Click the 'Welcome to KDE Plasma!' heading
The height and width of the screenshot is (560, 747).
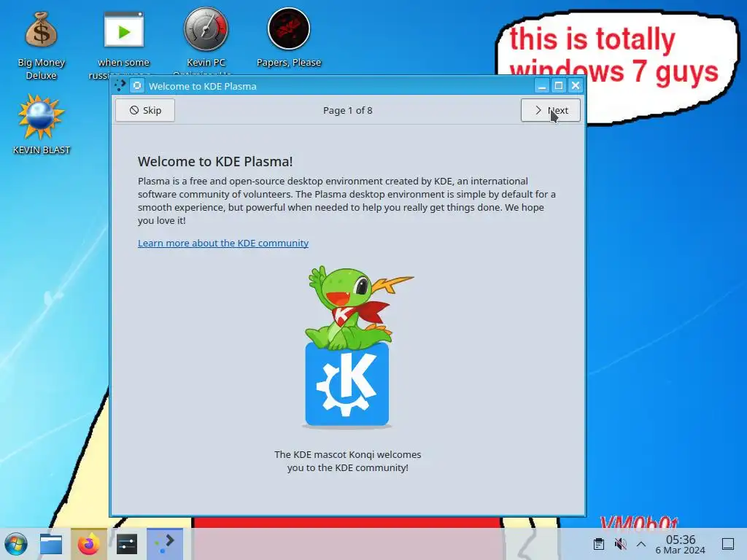(x=215, y=161)
